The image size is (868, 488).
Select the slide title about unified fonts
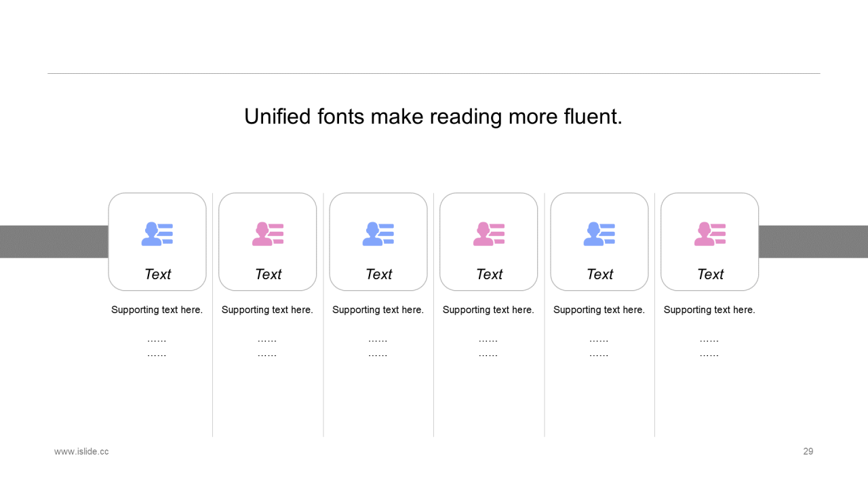tap(433, 117)
